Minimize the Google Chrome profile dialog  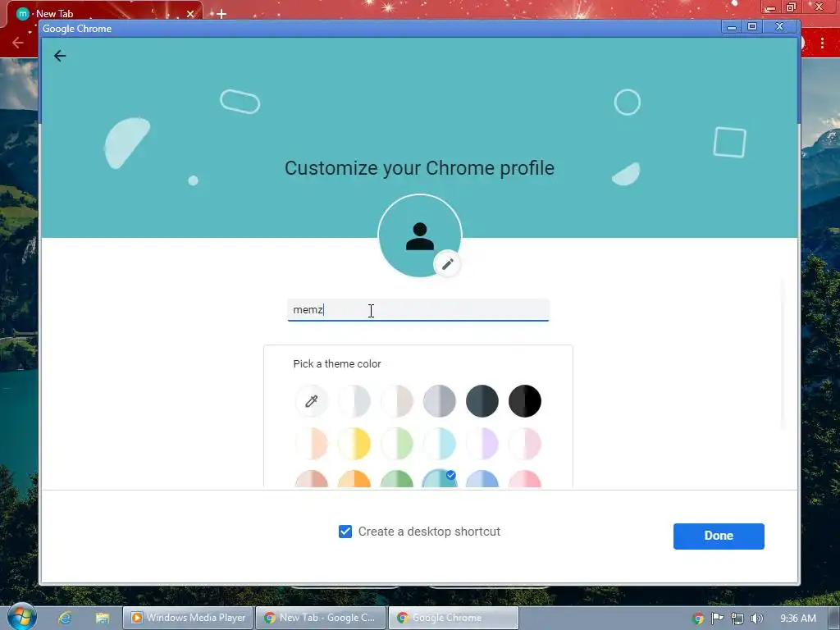pyautogui.click(x=731, y=27)
